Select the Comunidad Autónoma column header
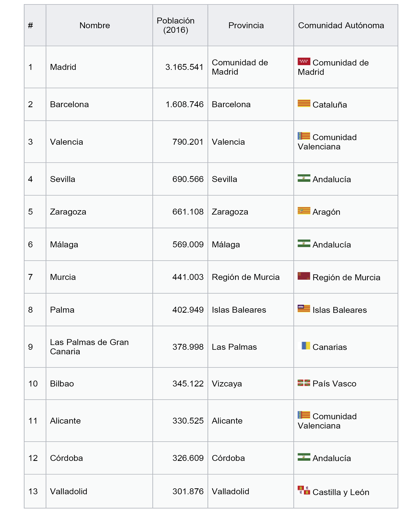The width and height of the screenshot is (420, 513). 341,25
